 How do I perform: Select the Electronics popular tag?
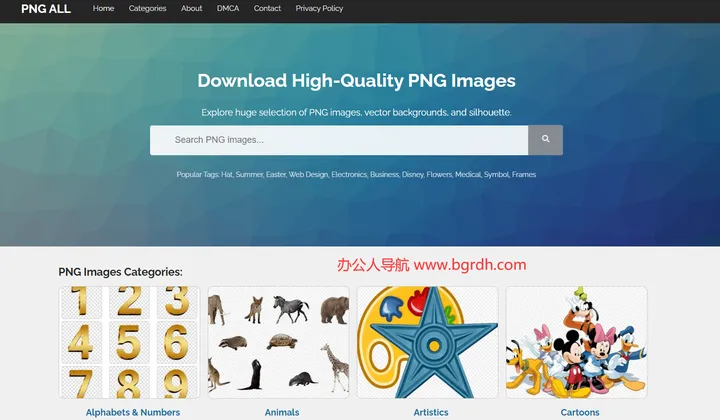tap(349, 174)
